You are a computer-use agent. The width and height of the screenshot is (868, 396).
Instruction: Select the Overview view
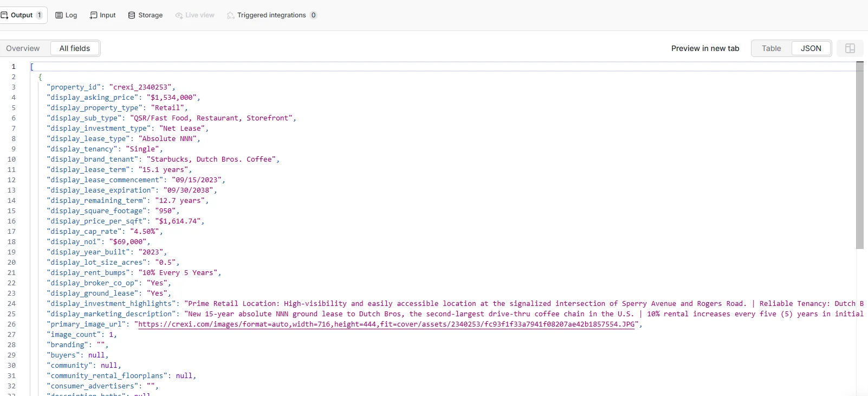[x=23, y=48]
